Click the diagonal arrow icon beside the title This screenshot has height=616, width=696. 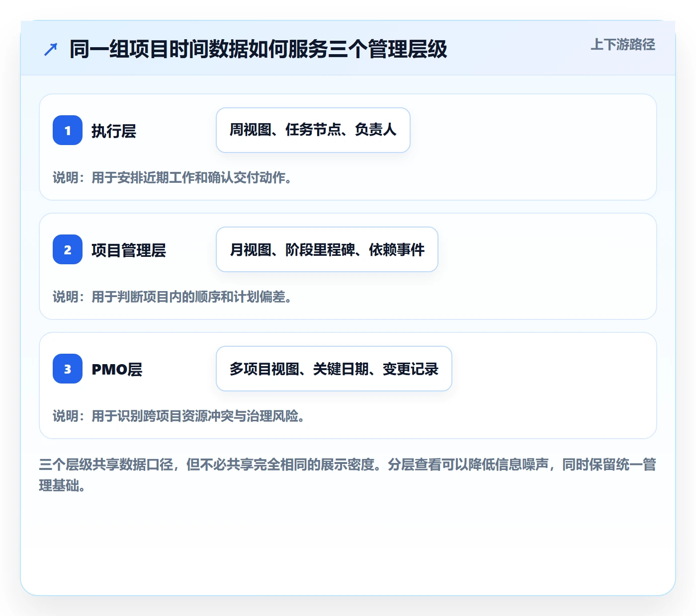[51, 50]
